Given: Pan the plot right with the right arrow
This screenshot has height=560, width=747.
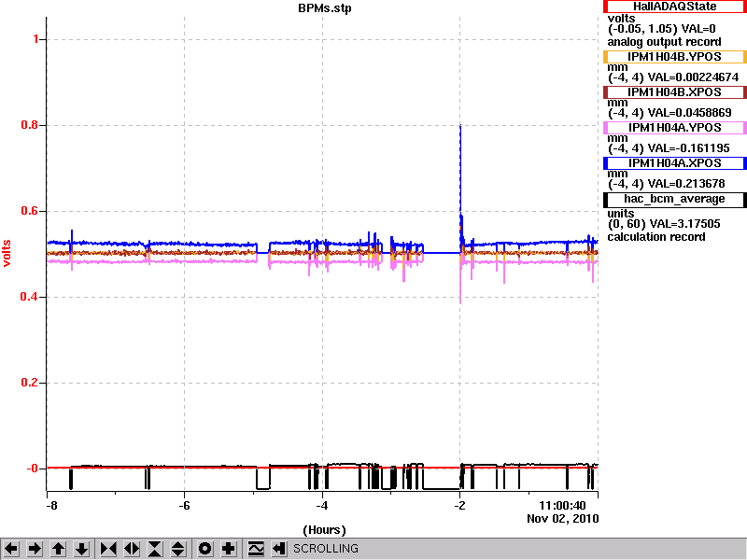Looking at the screenshot, I should coord(35,549).
